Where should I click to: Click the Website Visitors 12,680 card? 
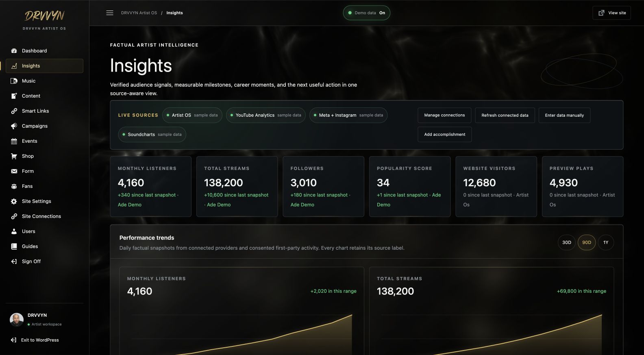coord(496,186)
